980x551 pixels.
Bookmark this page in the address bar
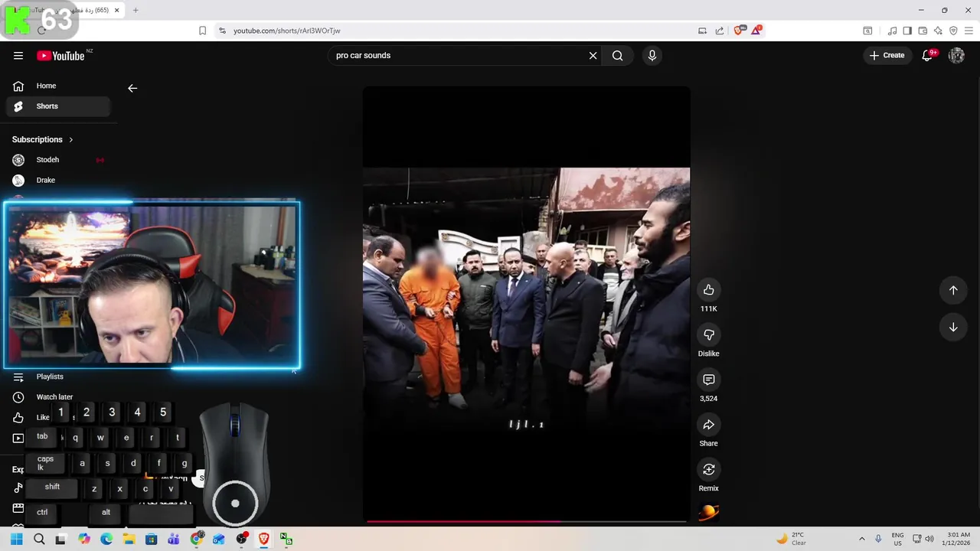point(202,31)
